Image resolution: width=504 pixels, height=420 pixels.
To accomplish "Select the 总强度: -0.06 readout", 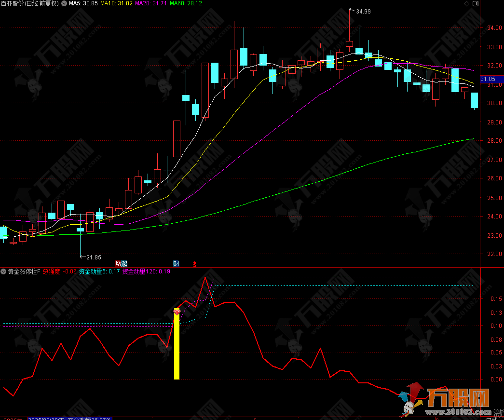I will pyautogui.click(x=60, y=271).
